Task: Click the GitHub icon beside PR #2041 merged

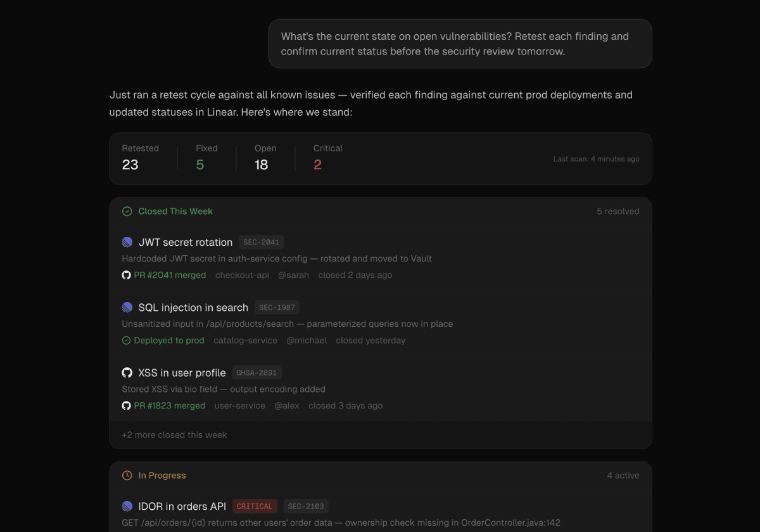Action: point(126,275)
